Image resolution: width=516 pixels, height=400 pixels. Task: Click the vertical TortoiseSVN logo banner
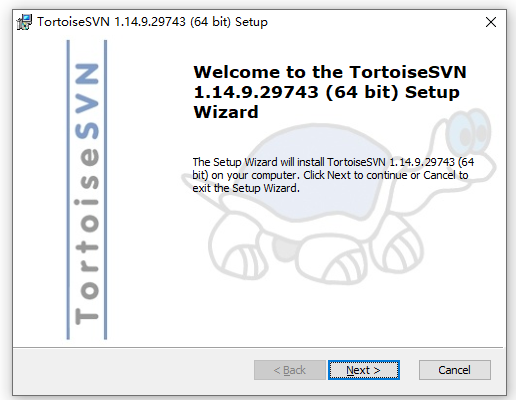(x=87, y=190)
